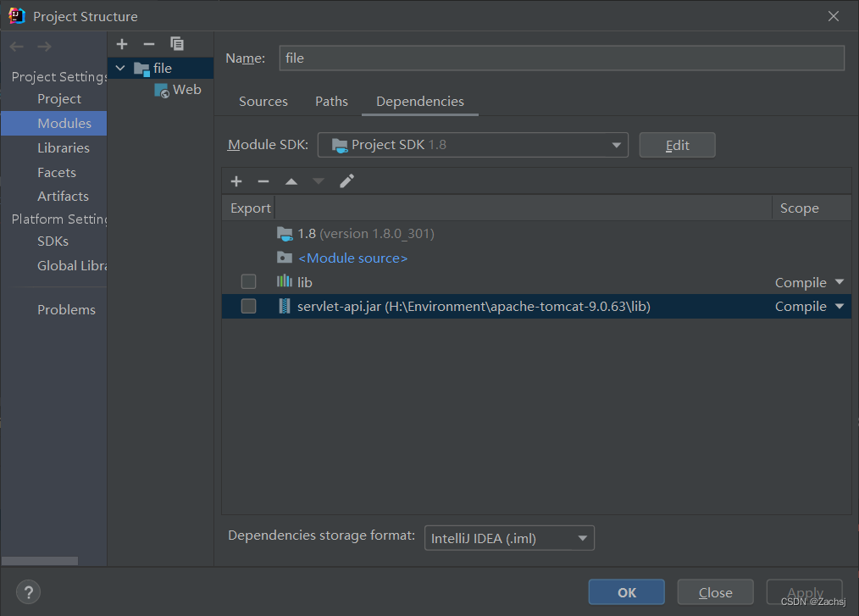859x616 pixels.
Task: Select the Dependencies tab
Action: coord(420,102)
